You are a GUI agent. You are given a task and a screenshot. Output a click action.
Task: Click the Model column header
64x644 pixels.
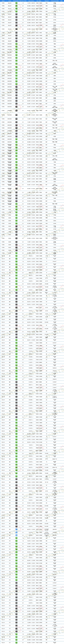point(10,1)
